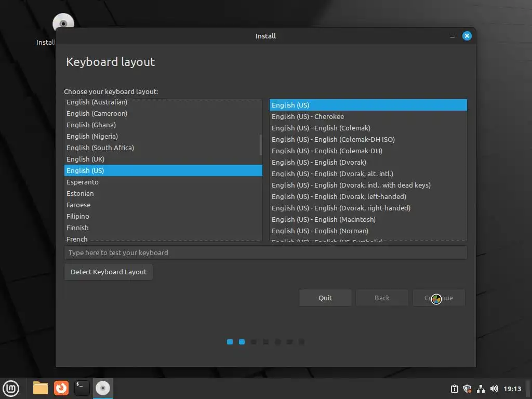Select English (Ghana) layout
This screenshot has width=532, height=399.
click(x=163, y=125)
